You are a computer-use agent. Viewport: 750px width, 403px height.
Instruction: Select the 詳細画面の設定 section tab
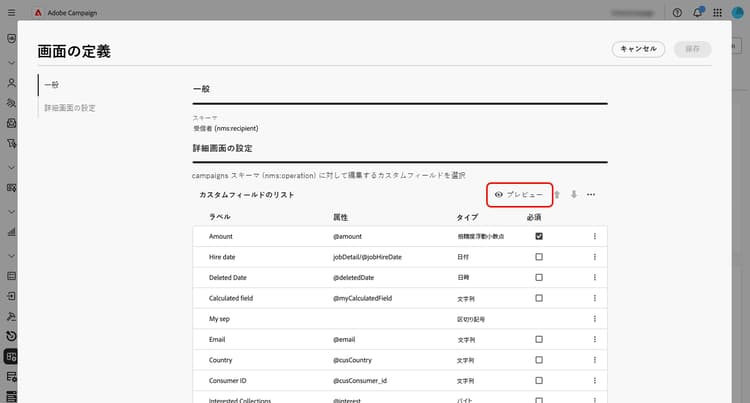coord(70,108)
